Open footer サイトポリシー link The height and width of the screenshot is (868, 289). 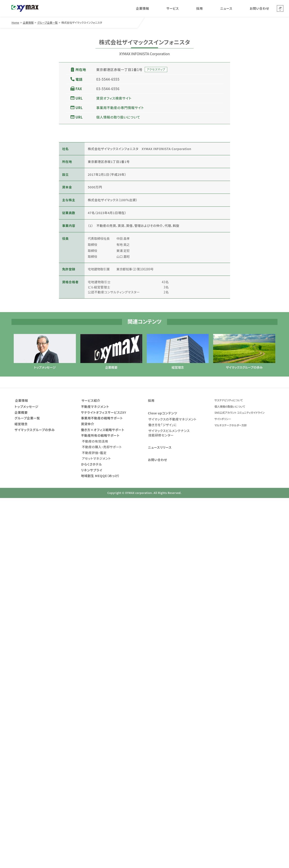click(223, 419)
